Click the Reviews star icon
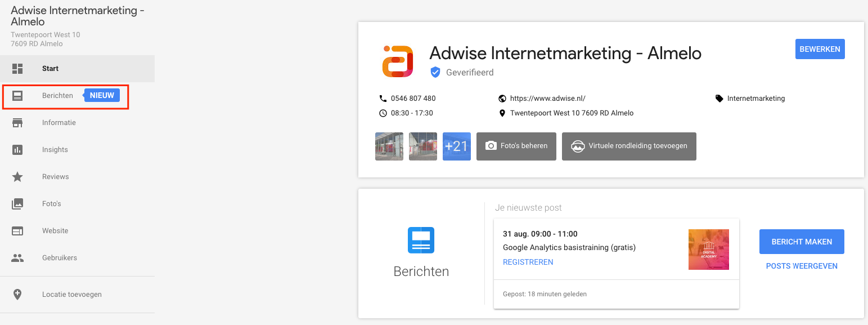This screenshot has width=868, height=325. (x=17, y=177)
